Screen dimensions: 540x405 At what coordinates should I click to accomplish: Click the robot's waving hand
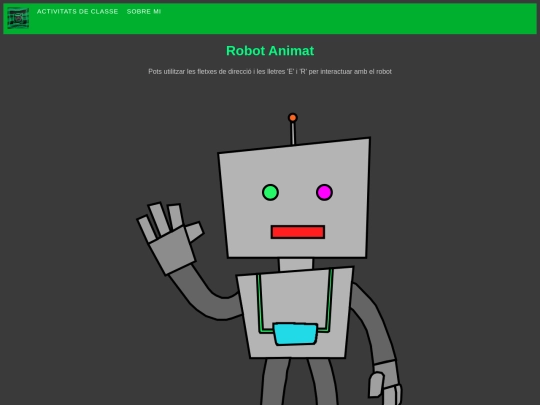pyautogui.click(x=170, y=238)
